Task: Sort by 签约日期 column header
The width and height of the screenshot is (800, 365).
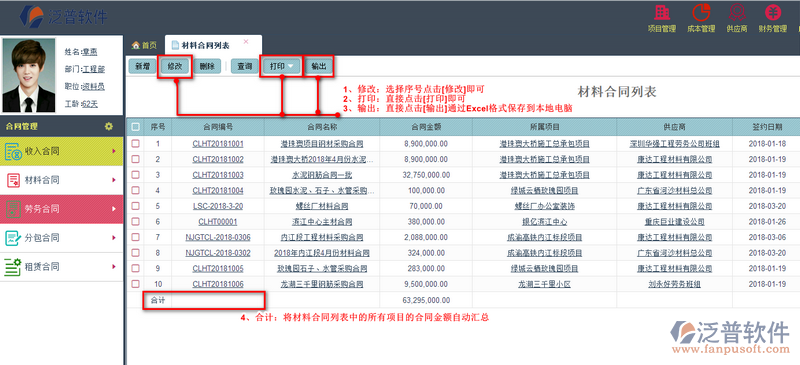Action: pyautogui.click(x=767, y=127)
